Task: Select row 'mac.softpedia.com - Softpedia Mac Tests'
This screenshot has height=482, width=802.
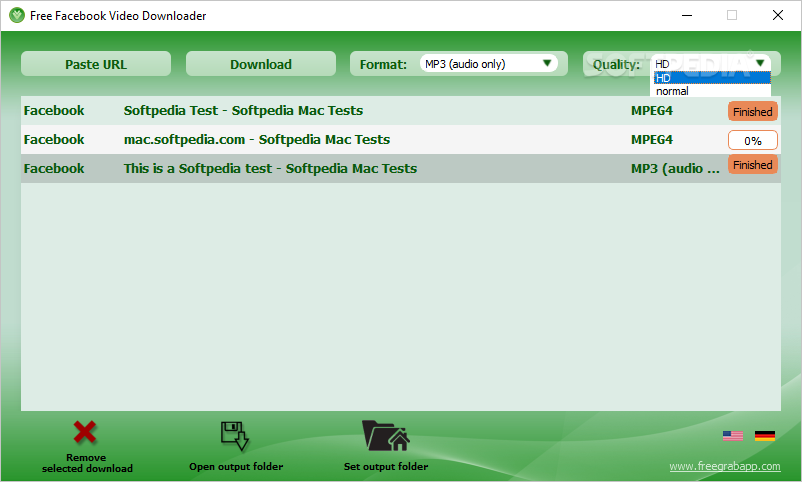Action: [x=400, y=140]
